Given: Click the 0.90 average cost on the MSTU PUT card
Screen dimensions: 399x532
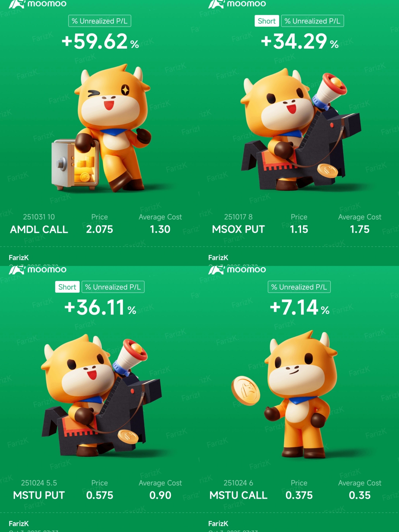Looking at the screenshot, I should coord(160,495).
